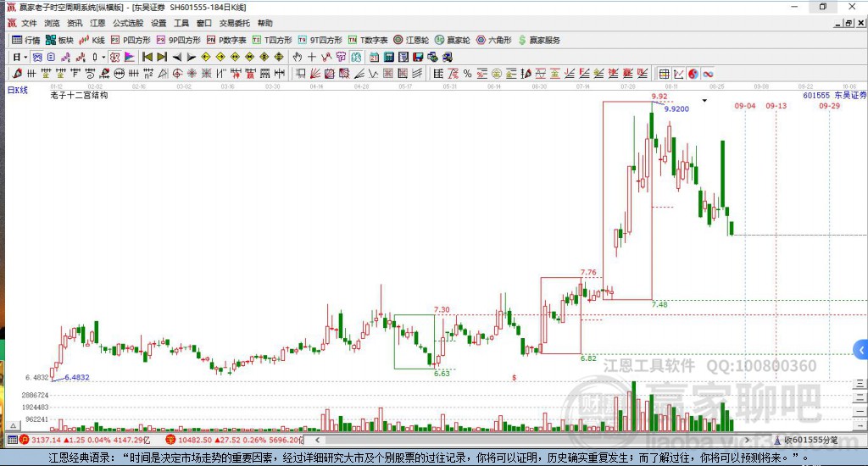Click the 09-29 date marker
Viewport: 868px width, 466px height.
tap(829, 106)
